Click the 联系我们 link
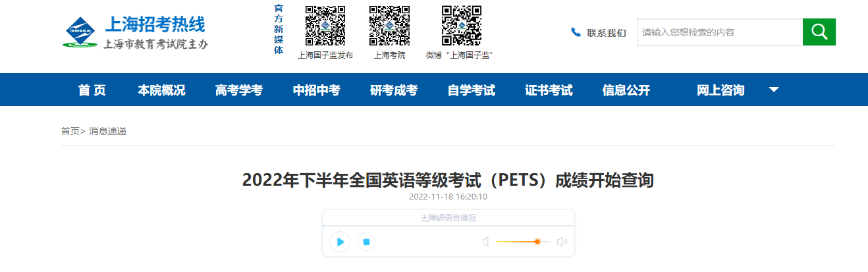The height and width of the screenshot is (272, 868). 607,33
